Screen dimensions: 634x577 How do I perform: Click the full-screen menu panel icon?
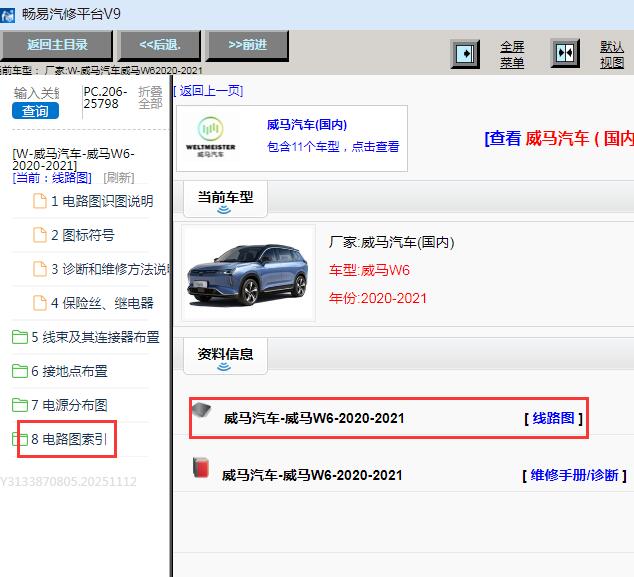[465, 54]
